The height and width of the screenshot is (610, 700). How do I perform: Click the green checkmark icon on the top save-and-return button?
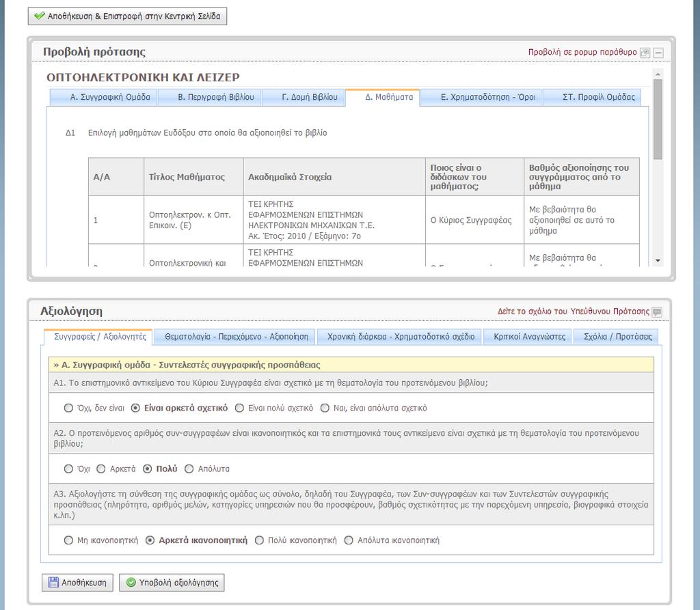39,16
